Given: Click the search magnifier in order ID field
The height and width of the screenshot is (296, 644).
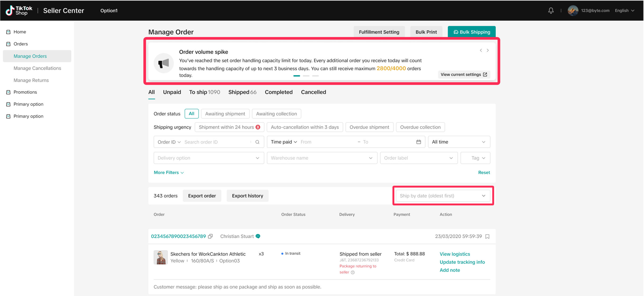Looking at the screenshot, I should pos(257,142).
